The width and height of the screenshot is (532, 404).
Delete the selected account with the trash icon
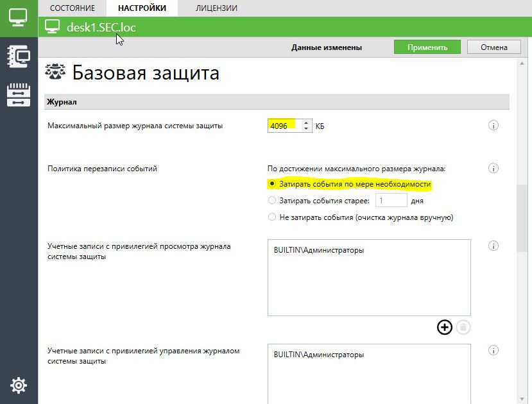point(463,327)
